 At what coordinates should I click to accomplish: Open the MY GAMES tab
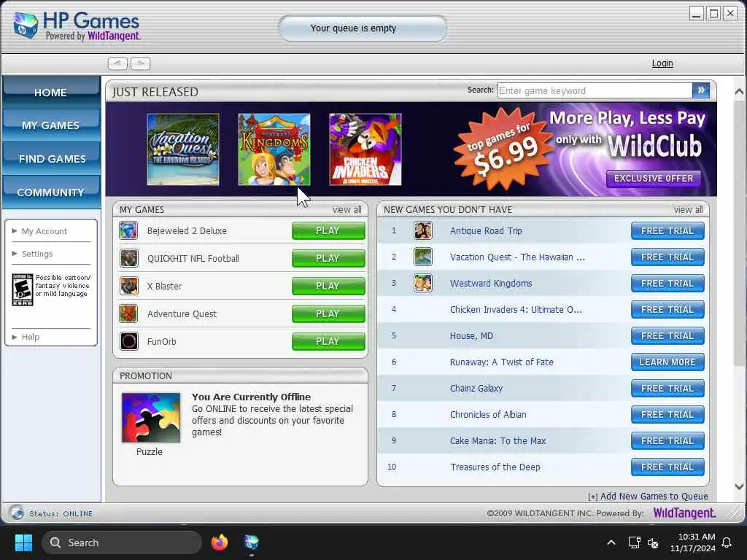tap(51, 125)
